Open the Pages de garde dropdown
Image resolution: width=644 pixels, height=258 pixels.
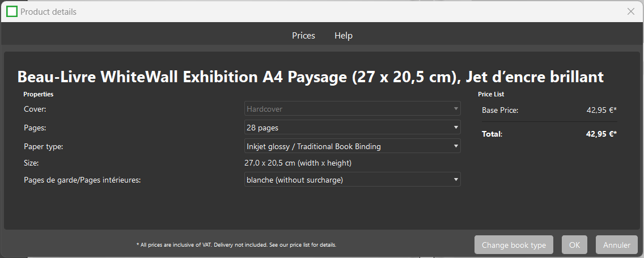353,180
